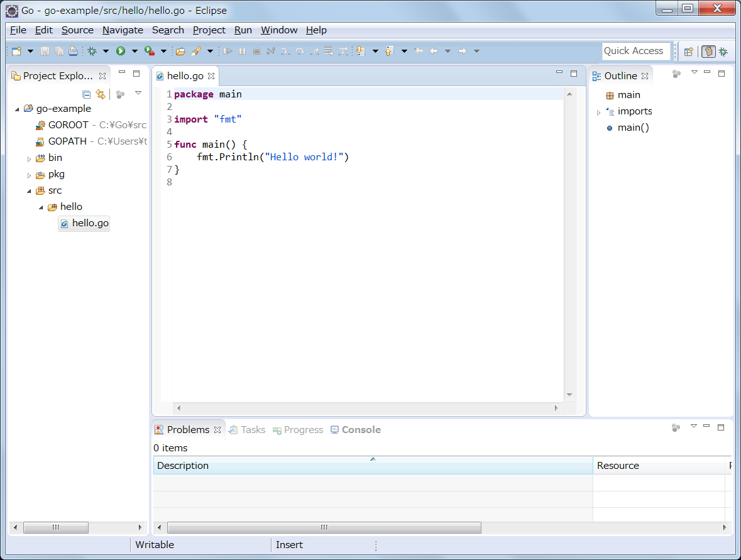Viewport: 741px width, 560px height.
Task: Print the file via the Print icon
Action: click(73, 50)
